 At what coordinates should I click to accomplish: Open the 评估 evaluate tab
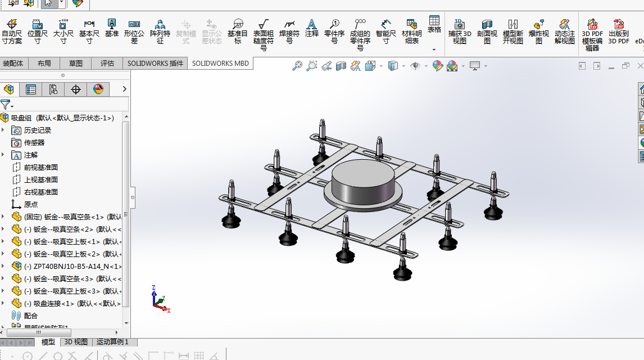[107, 64]
